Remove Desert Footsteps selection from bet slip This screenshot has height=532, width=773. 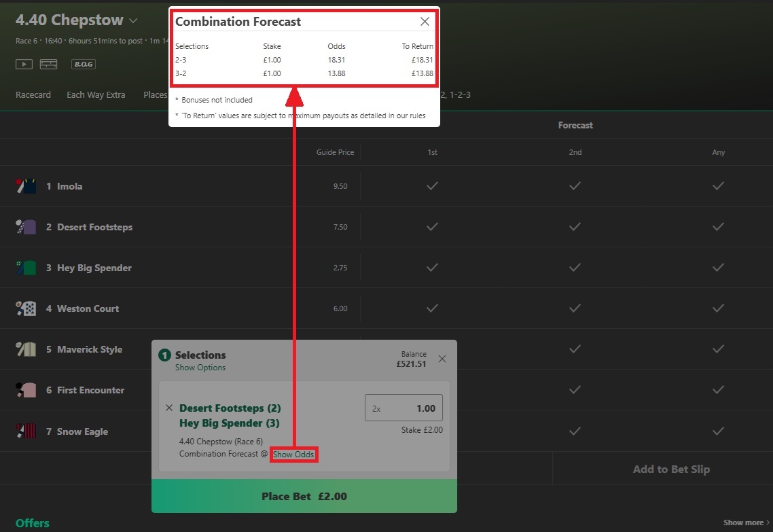point(169,408)
